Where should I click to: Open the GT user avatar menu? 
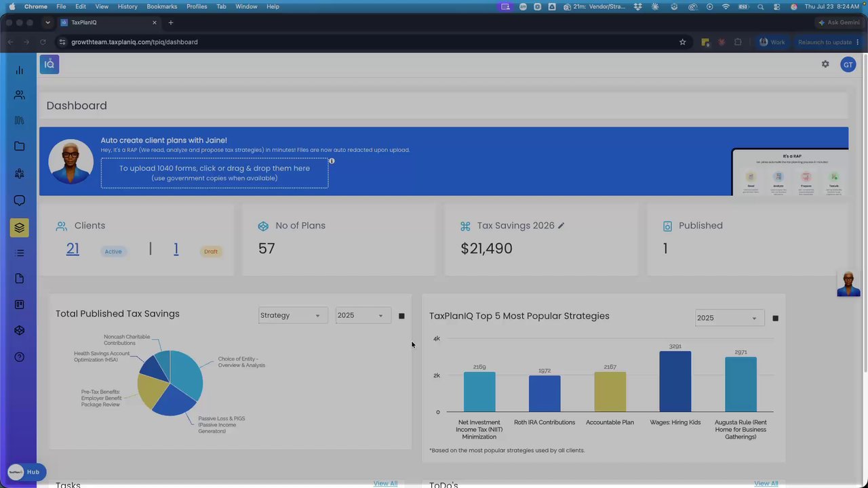click(x=848, y=64)
